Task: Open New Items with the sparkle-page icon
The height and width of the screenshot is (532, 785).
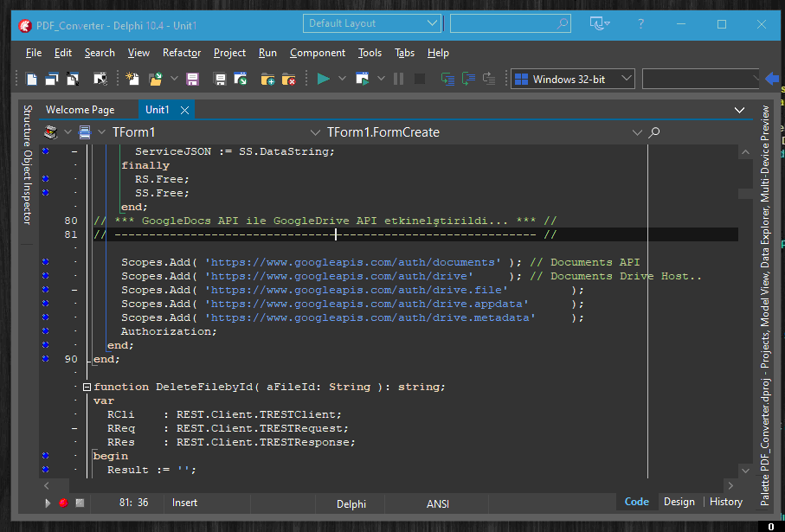Action: (x=132, y=79)
